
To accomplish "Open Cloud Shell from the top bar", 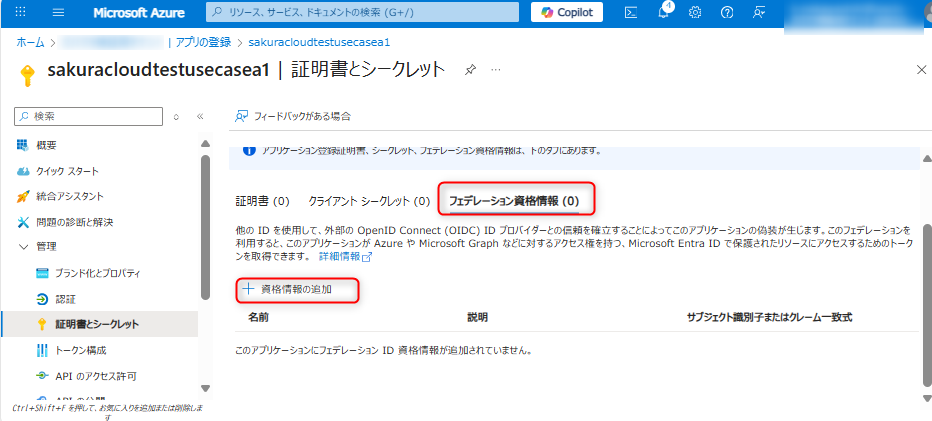I will click(x=631, y=12).
